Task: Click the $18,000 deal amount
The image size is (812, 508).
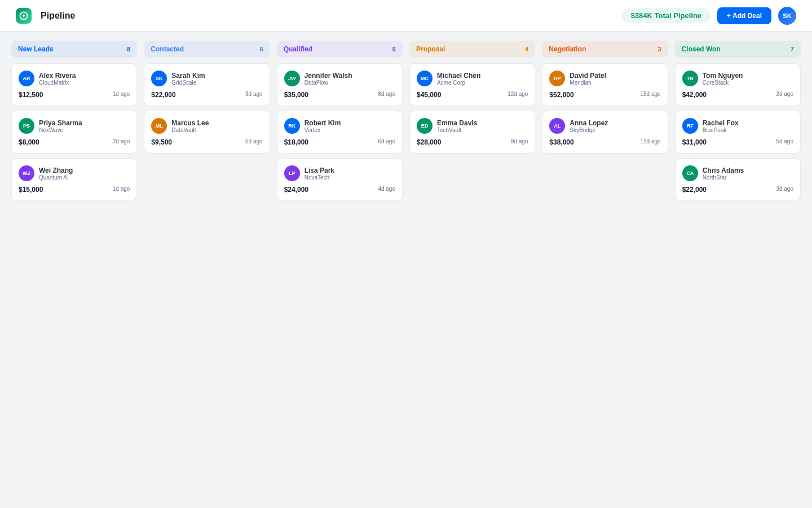Action: (296, 142)
